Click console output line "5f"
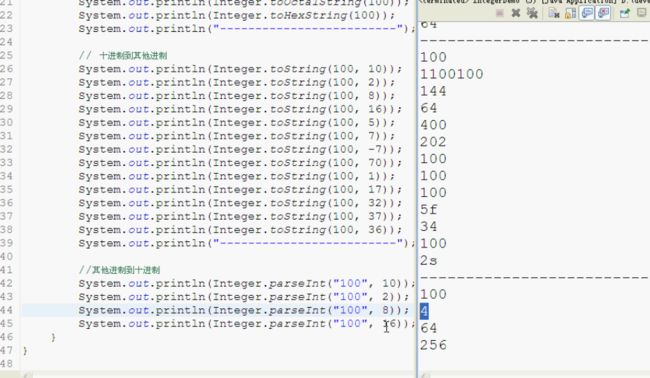 pyautogui.click(x=429, y=210)
